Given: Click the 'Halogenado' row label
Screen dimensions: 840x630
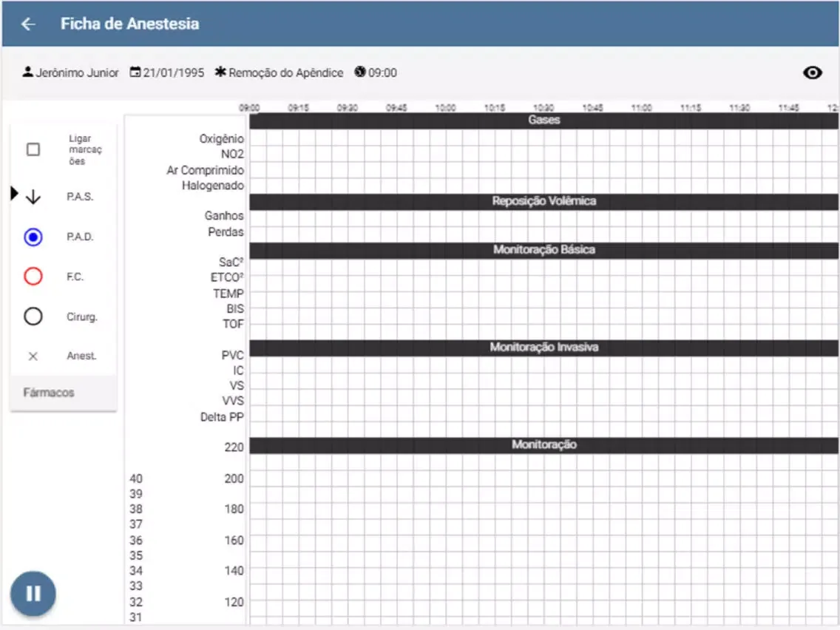Looking at the screenshot, I should tap(213, 186).
